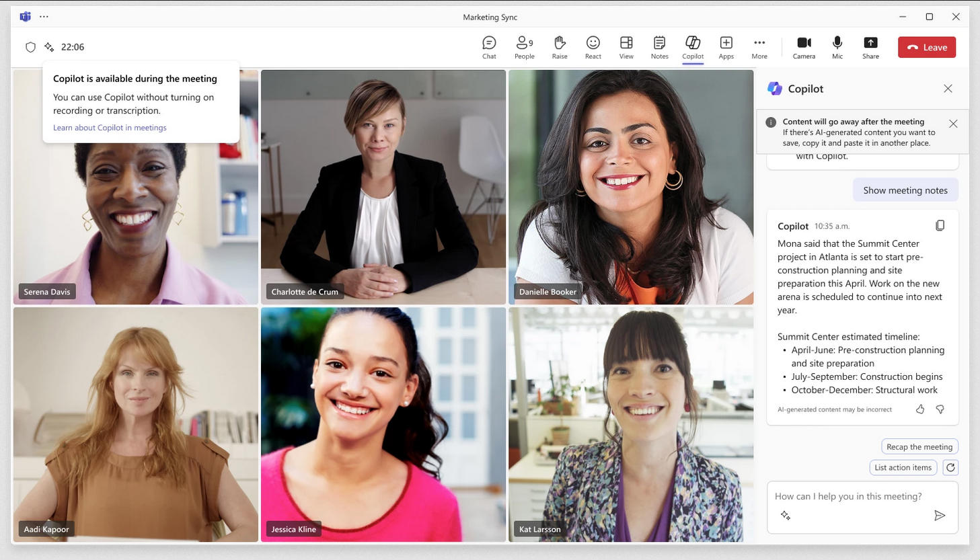Screen dimensions: 980x560
Task: Click the Copilot sparkle icon by timer
Action: [x=49, y=47]
